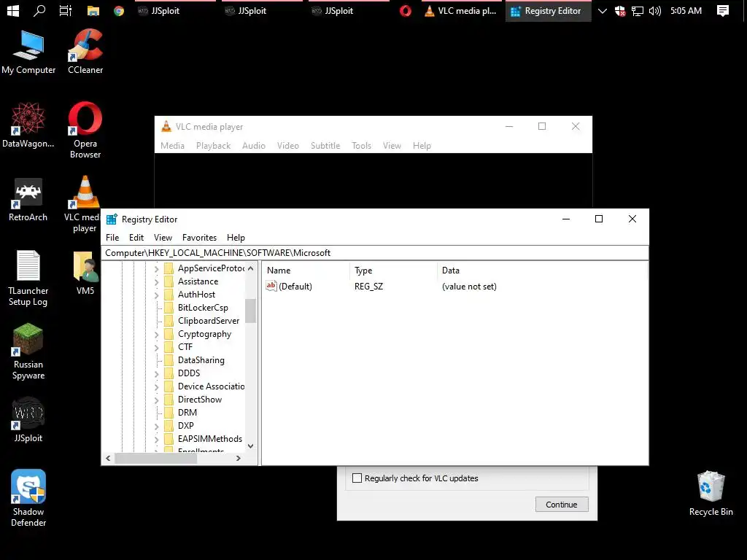Select the DRM registry key
The image size is (747, 560).
[187, 413]
